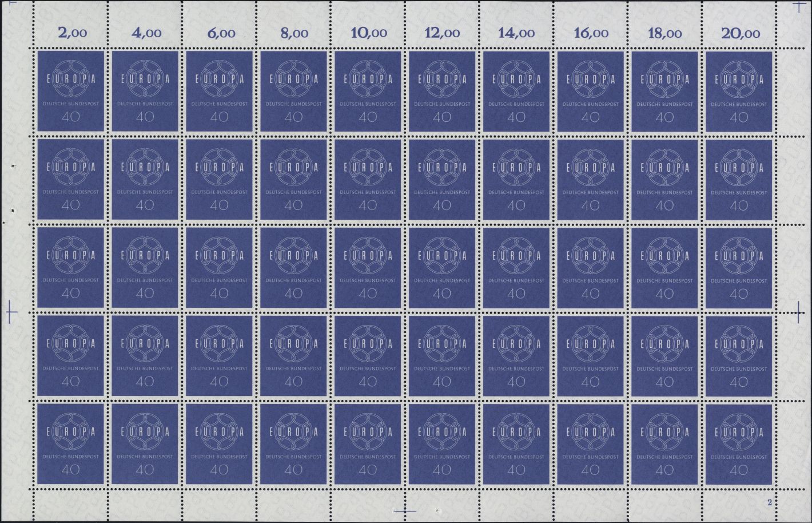Click the 2,00 margin value at top
The height and width of the screenshot is (523, 812).
click(73, 33)
